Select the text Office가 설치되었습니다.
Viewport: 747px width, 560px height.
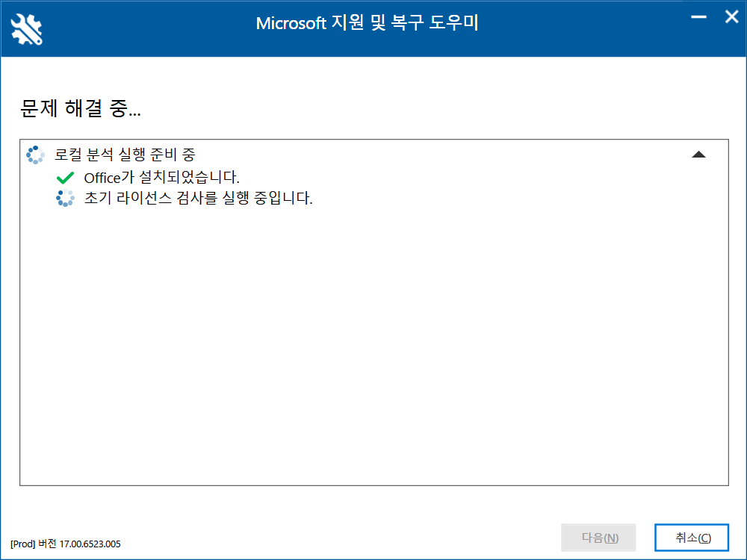point(161,178)
